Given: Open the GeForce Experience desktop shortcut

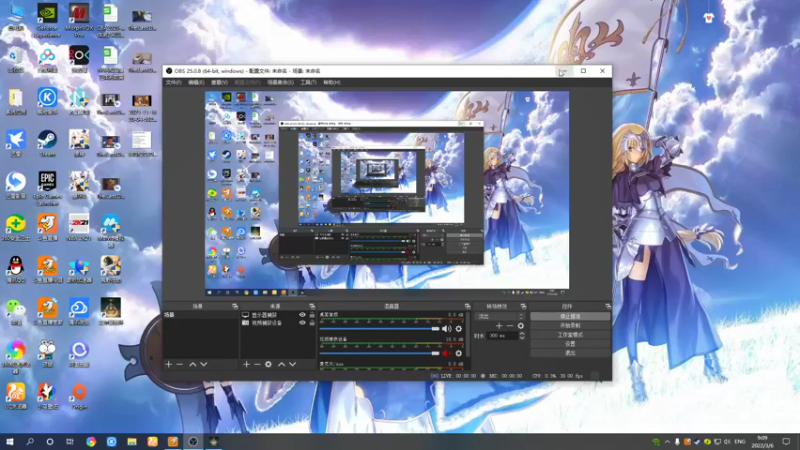Looking at the screenshot, I should pyautogui.click(x=47, y=20).
